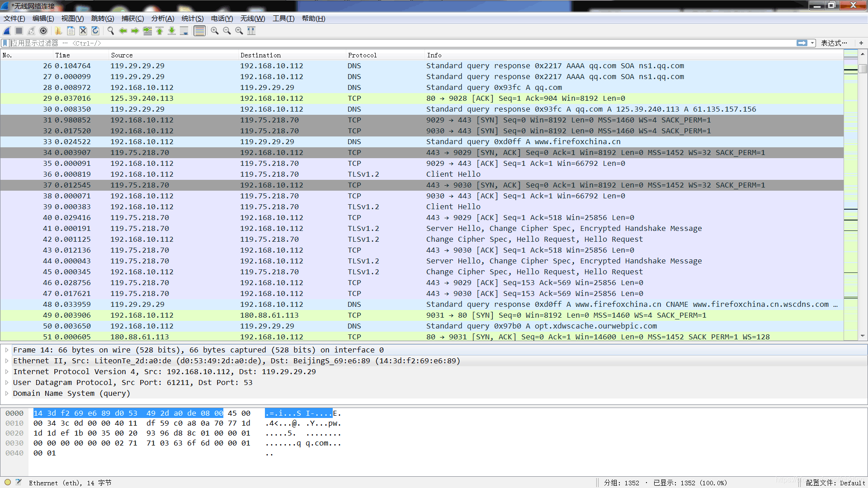The height and width of the screenshot is (488, 868).
Task: Expand Internet Protocol Version 4 tree
Action: [x=7, y=371]
